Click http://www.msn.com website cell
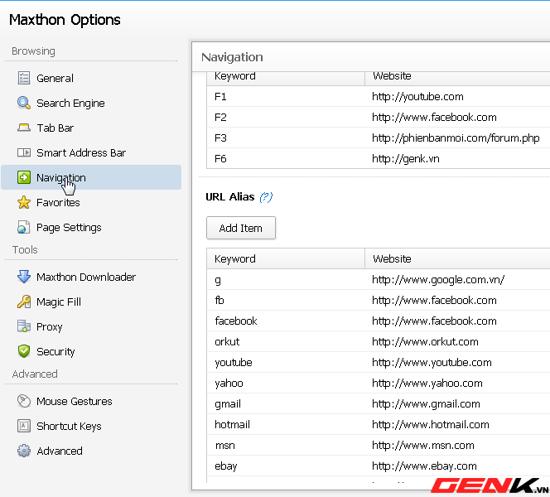The image size is (550, 497). pos(423,445)
